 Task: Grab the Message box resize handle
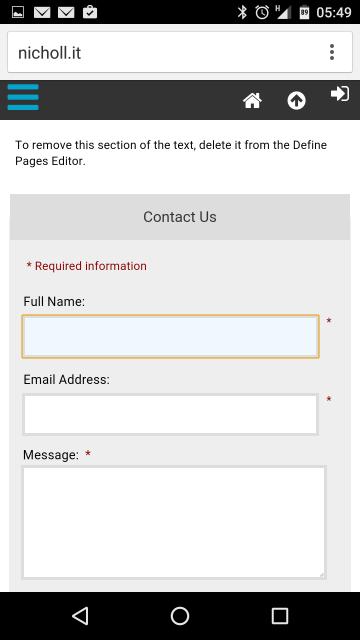(322, 575)
